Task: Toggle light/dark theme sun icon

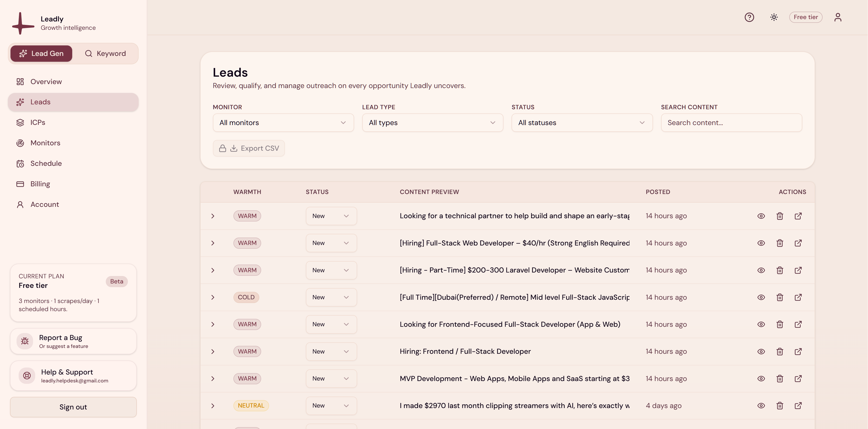Action: (x=774, y=17)
